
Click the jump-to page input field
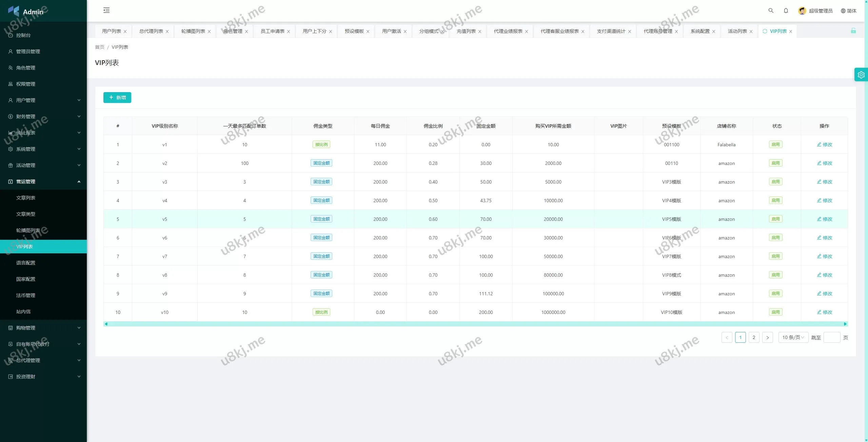[x=831, y=337]
